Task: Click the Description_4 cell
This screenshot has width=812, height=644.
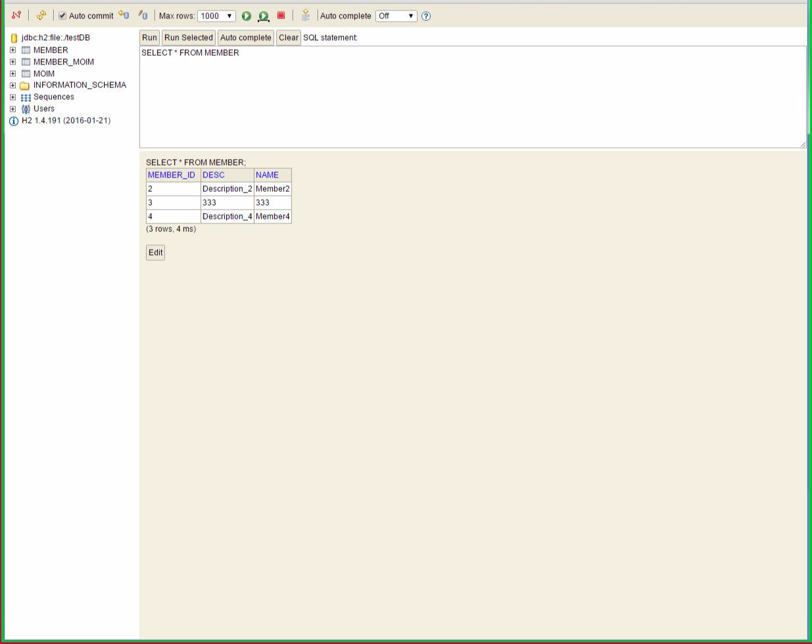Action: tap(227, 216)
